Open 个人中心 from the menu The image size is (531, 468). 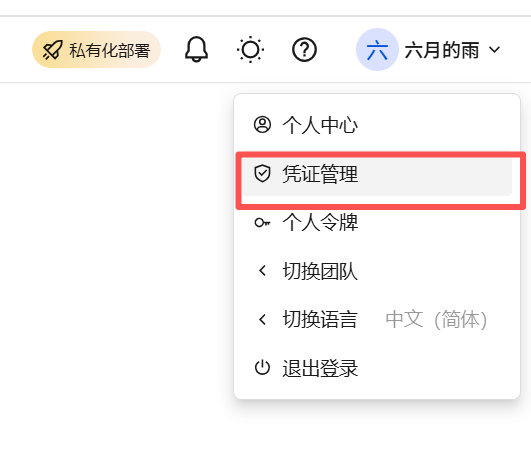pos(377,125)
